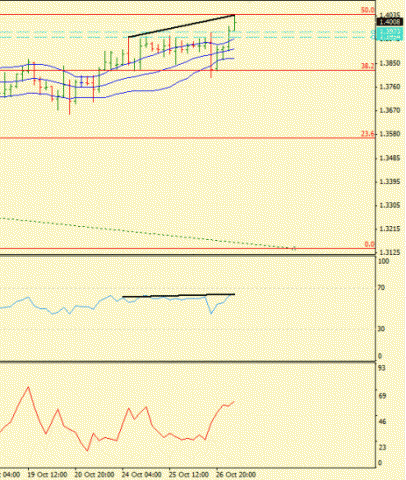Image resolution: width=406 pixels, height=480 pixels.
Task: Click the 23 value on lower oscillator scale
Action: click(382, 447)
